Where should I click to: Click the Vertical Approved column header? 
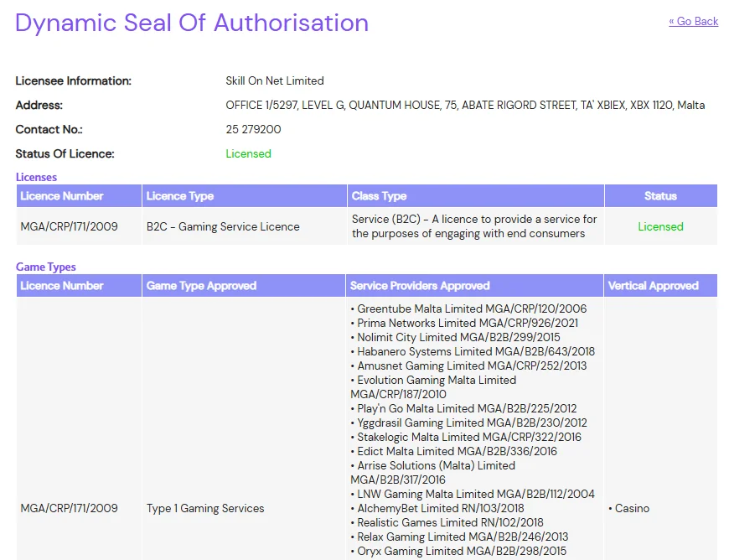pos(660,286)
